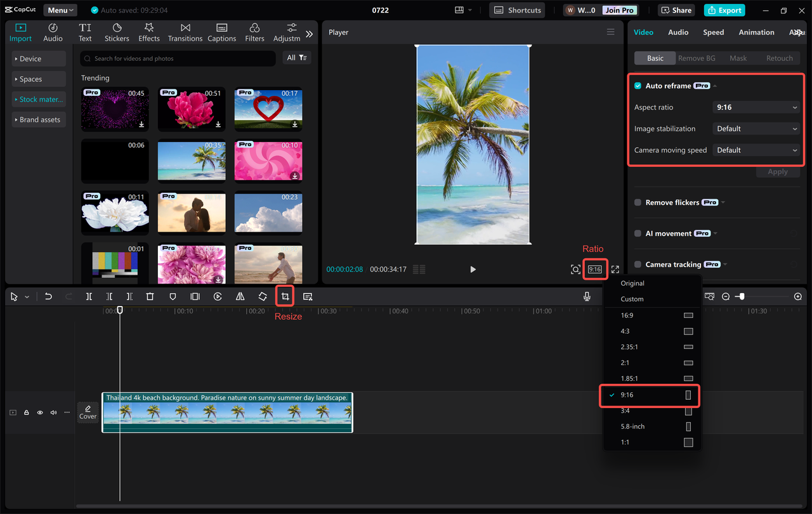Click the Apply button for Auto reframe
812x514 pixels.
778,171
